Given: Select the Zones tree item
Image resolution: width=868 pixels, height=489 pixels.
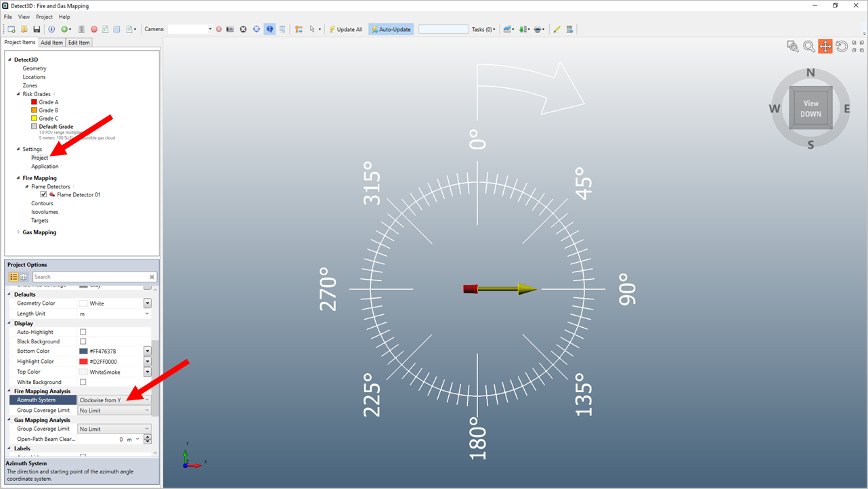Looking at the screenshot, I should point(30,86).
